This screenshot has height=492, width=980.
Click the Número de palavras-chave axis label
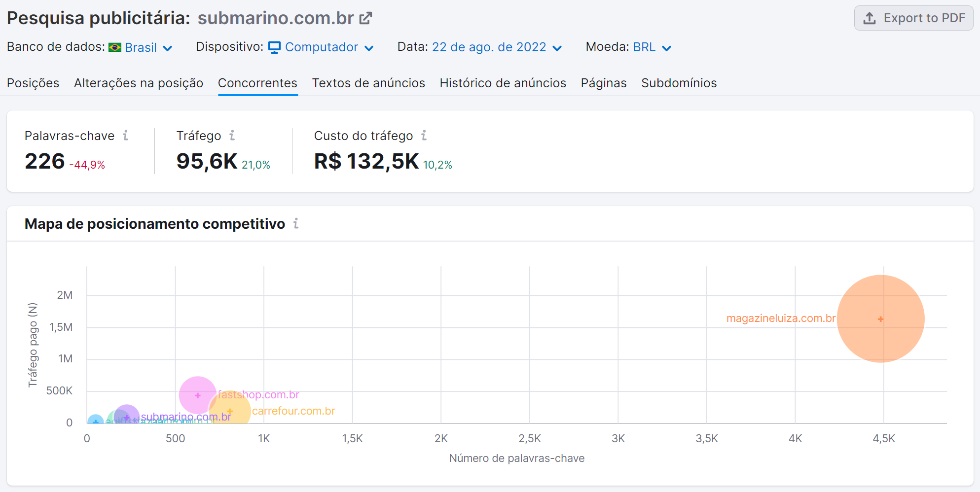coord(517,458)
